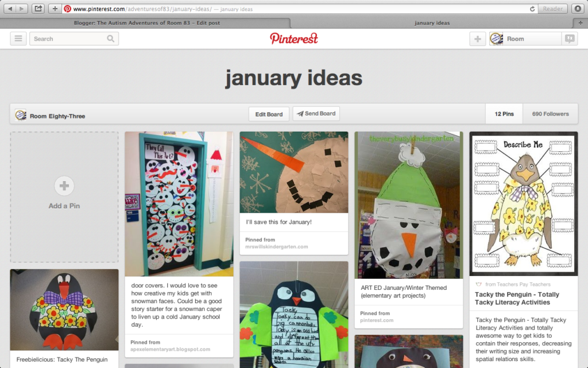Click the Add a Pin plus circle

pyautogui.click(x=64, y=186)
